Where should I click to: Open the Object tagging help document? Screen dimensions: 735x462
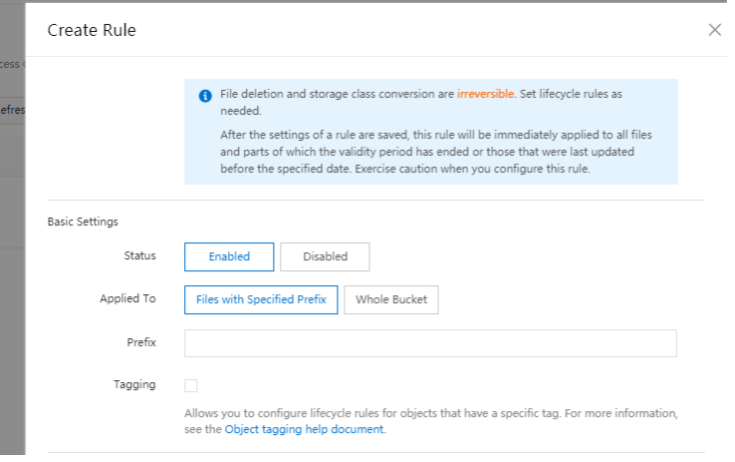pos(304,429)
